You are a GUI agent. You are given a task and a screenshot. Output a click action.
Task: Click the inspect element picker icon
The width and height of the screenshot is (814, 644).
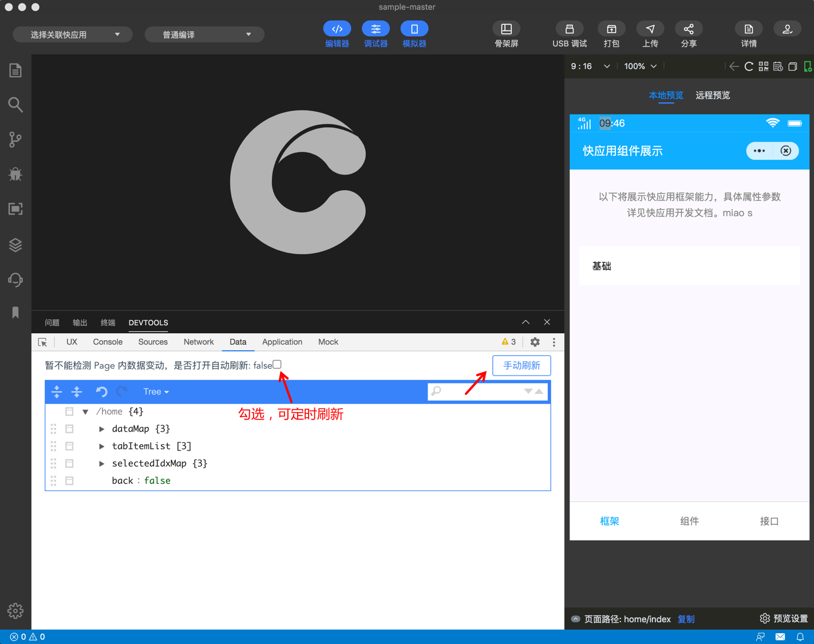[42, 342]
